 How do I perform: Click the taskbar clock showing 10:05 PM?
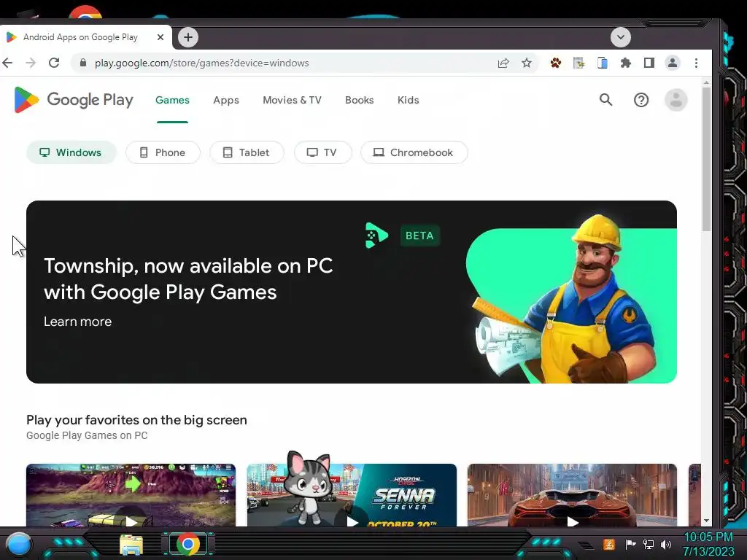(708, 544)
